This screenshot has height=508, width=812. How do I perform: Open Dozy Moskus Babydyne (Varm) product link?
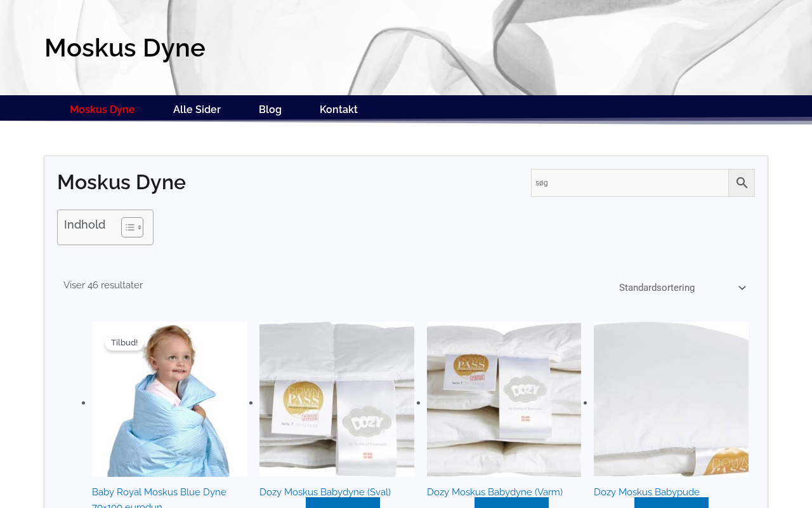tap(495, 492)
